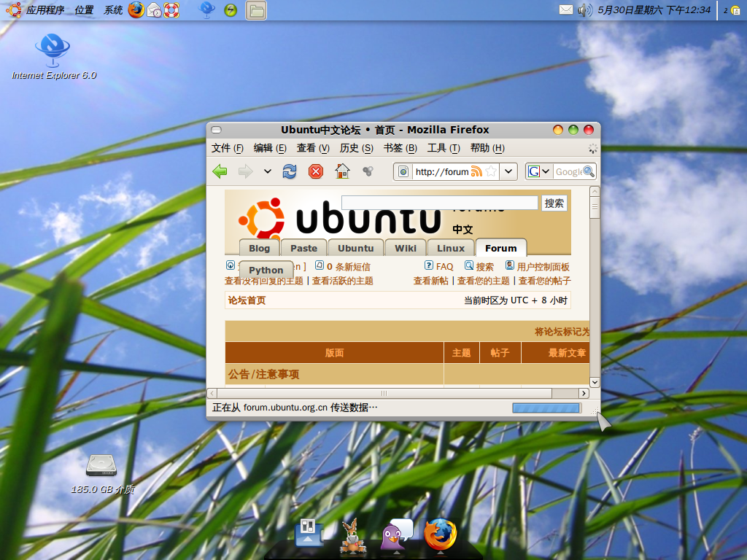
Task: Click the vertical scrollbar up arrow
Action: (x=595, y=192)
